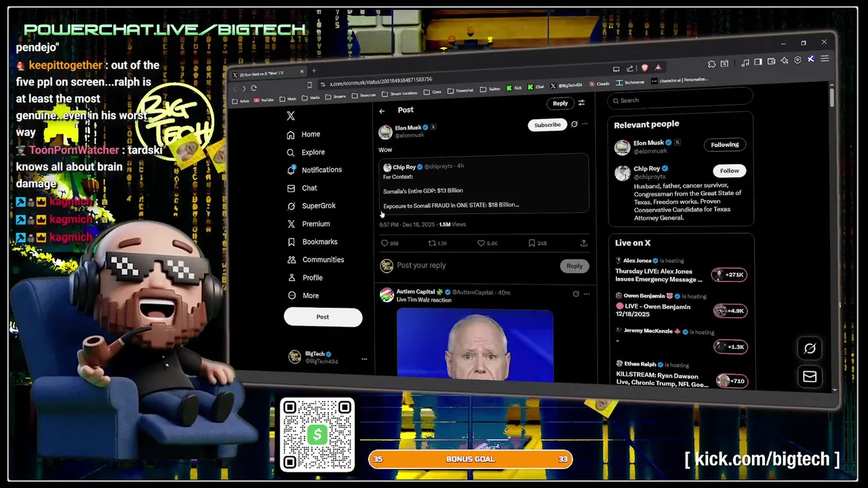Screen dimensions: 868x488
Task: Open the Grok icon on Autism Capital post
Action: (576, 293)
